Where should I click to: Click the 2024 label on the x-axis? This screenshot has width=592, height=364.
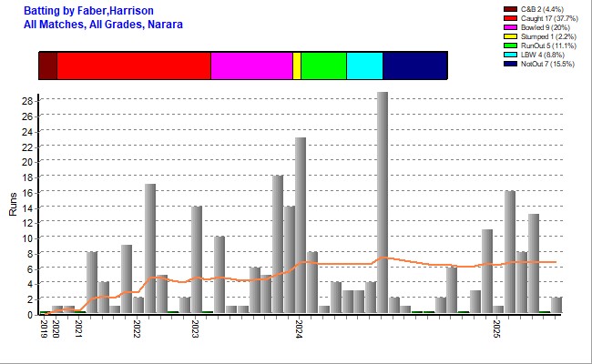300,329
